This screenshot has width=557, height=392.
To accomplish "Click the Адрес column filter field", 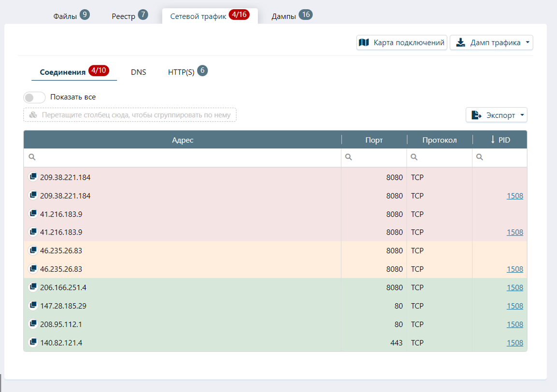I will tap(186, 157).
